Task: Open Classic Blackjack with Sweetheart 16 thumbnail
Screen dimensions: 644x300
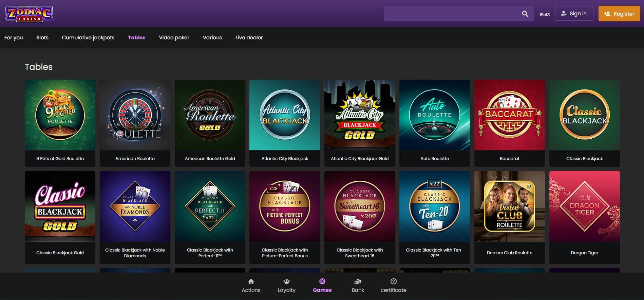Action: [x=360, y=206]
